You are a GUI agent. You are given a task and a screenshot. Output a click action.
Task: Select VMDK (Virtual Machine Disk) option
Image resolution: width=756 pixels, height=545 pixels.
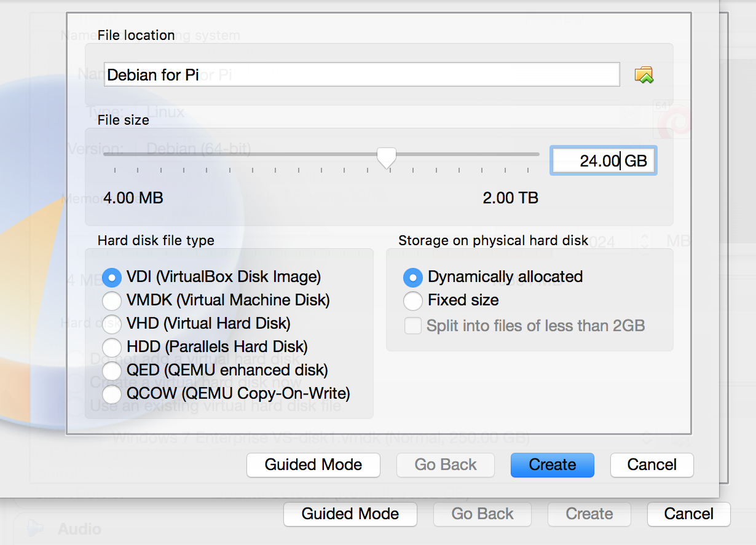[112, 300]
